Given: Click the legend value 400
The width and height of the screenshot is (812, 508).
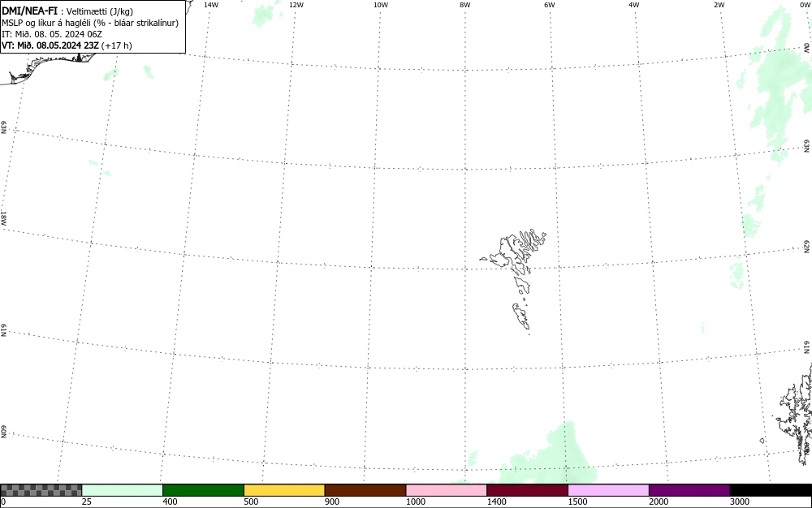Looking at the screenshot, I should click(170, 502).
